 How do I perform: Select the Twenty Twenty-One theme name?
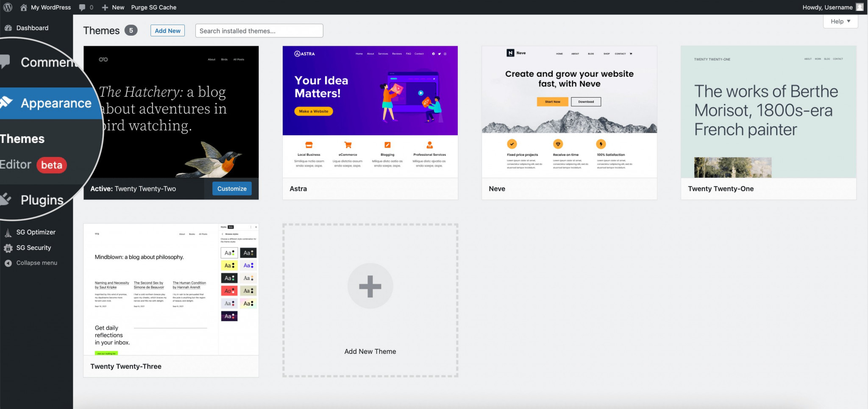[721, 189]
